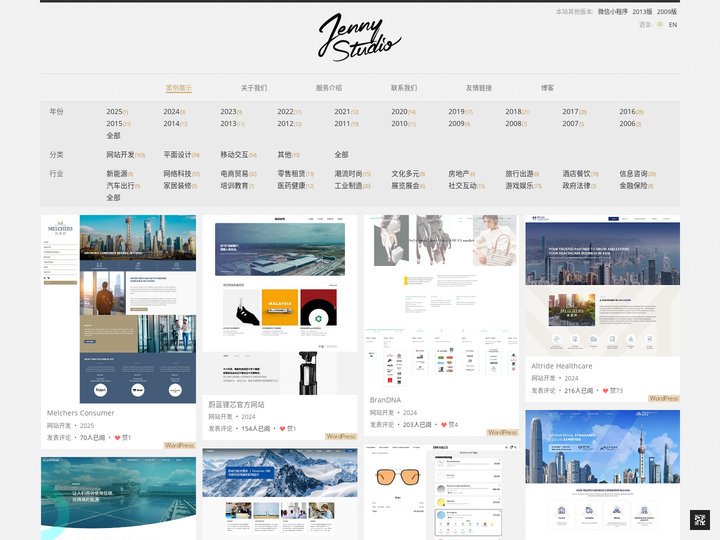Click the heart on 蔚蓝锂芯官方网站 card
The height and width of the screenshot is (540, 720).
pos(282,428)
